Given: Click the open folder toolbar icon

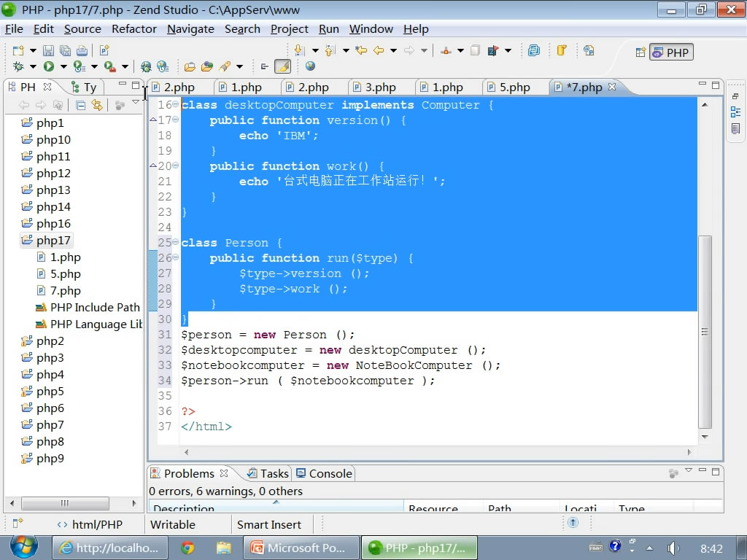Looking at the screenshot, I should coord(190,66).
